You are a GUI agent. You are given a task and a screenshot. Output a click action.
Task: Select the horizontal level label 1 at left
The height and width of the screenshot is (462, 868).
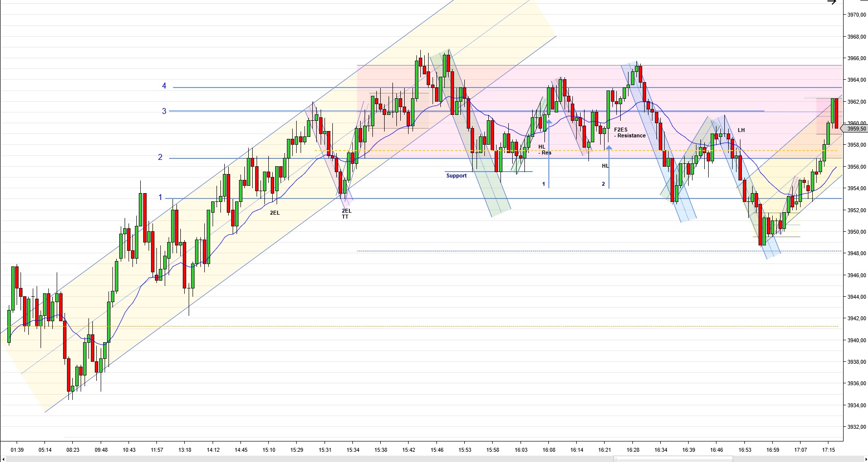tap(160, 198)
